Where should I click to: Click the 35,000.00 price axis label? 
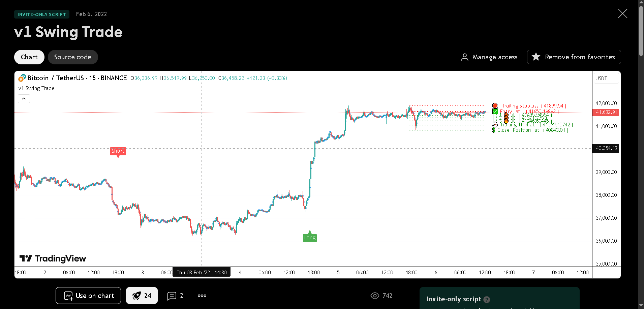(606, 264)
